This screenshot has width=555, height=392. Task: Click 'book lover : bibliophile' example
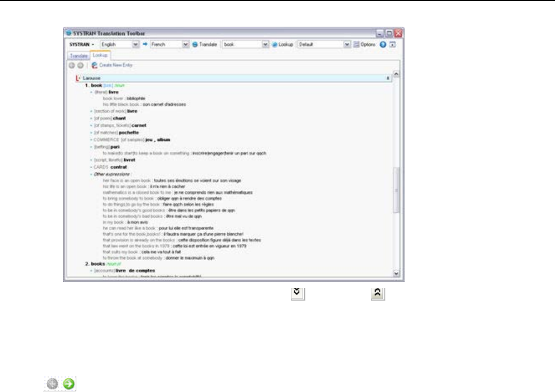(x=124, y=99)
